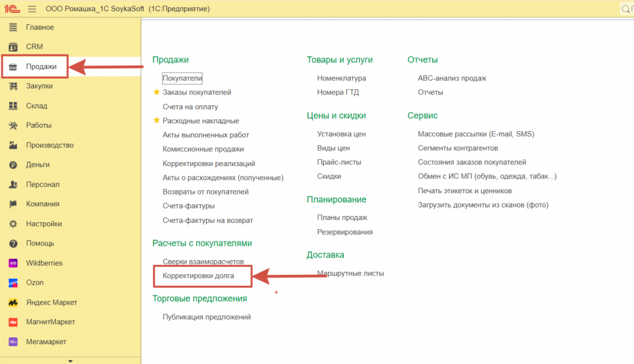The width and height of the screenshot is (634, 364).
Task: Open ABC-анализ продаж report
Action: click(x=452, y=78)
